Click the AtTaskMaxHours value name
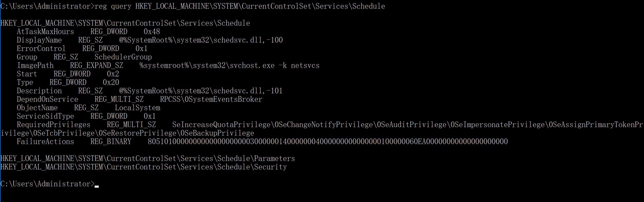644x202 pixels. [x=45, y=32]
